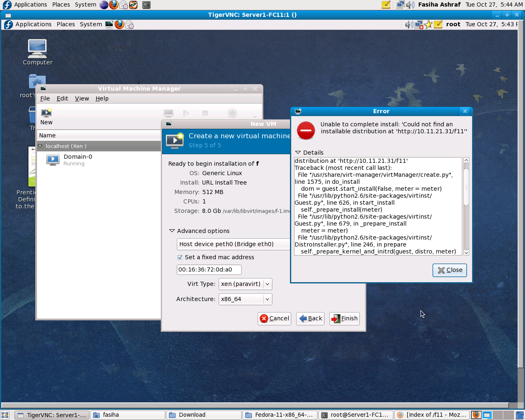Launch Firefox from the inner VNC panel
The image size is (525, 420).
click(x=119, y=25)
